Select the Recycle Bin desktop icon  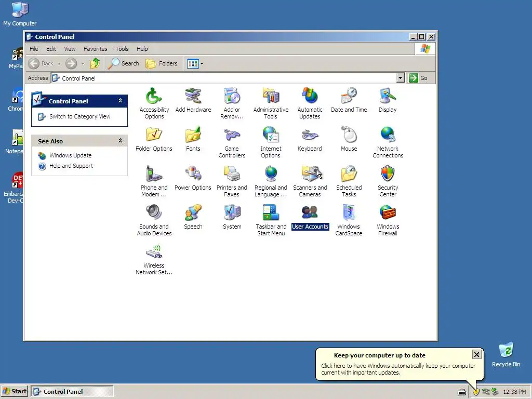pyautogui.click(x=506, y=354)
